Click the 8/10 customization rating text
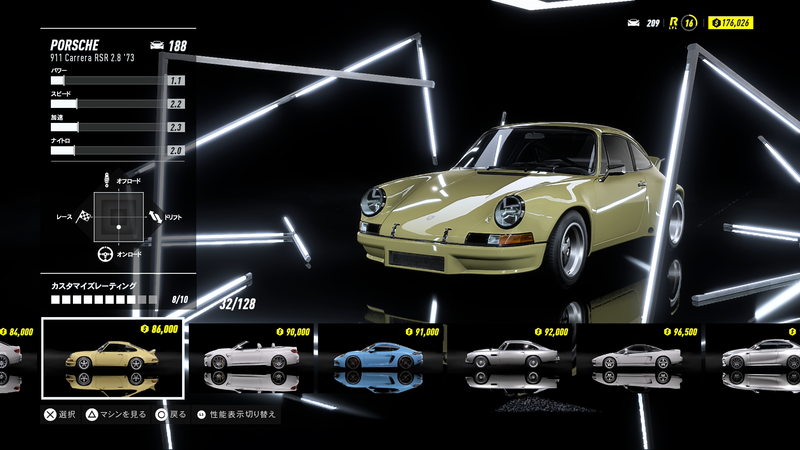The width and height of the screenshot is (800, 450). click(180, 299)
